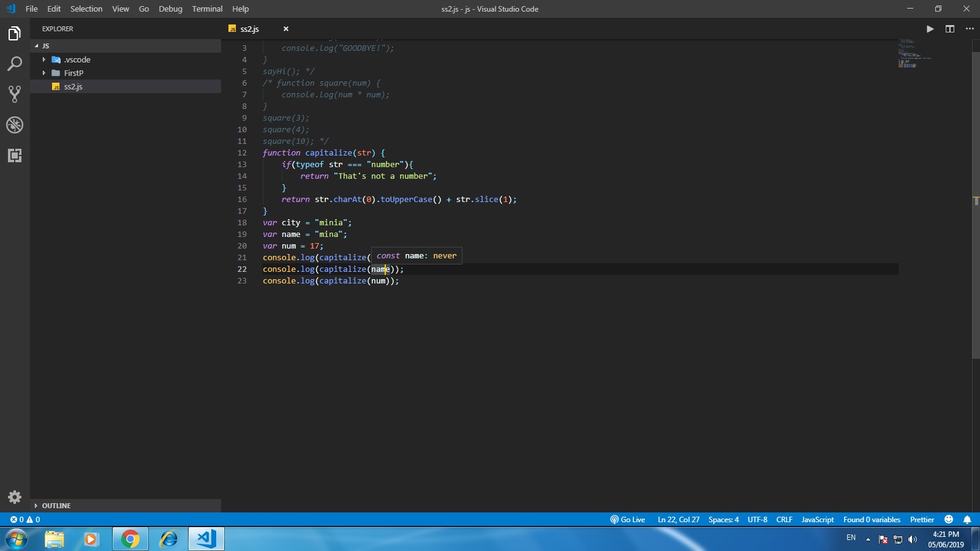Open the Go menu
Viewport: 980px width, 551px height.
coord(144,9)
